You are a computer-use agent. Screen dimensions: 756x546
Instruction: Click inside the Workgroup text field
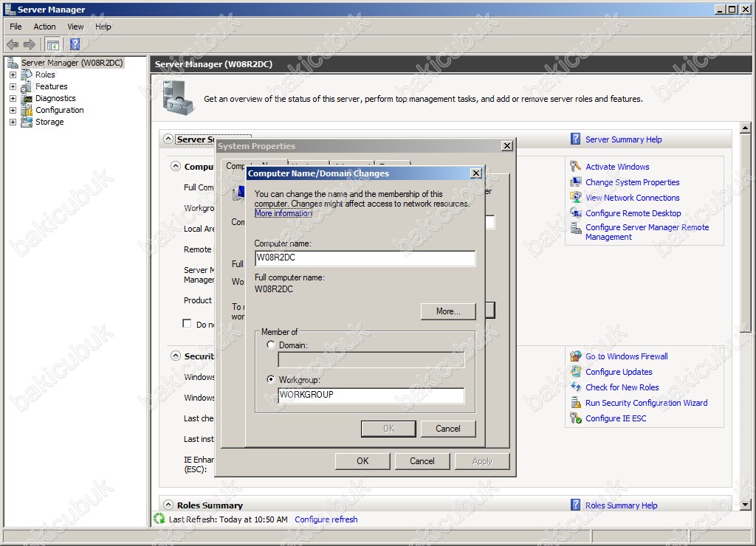tap(371, 395)
